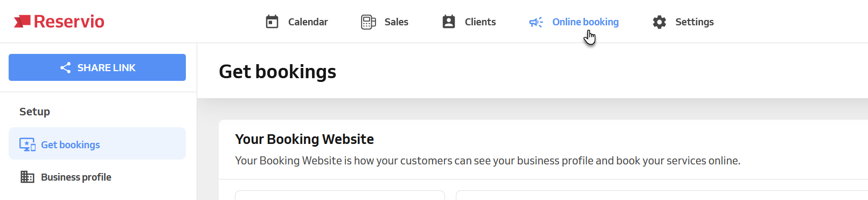Go to the Sales section label
Screen dimensions: 868x200
coord(397,22)
